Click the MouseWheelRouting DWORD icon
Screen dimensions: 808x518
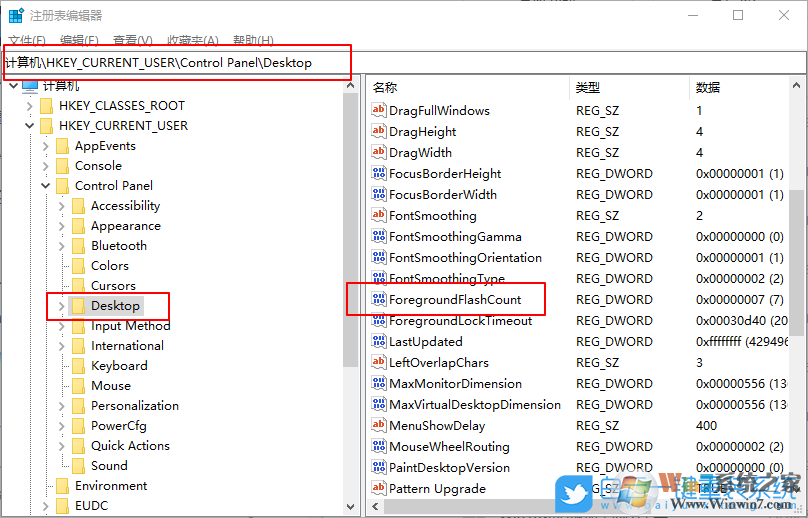pos(379,446)
